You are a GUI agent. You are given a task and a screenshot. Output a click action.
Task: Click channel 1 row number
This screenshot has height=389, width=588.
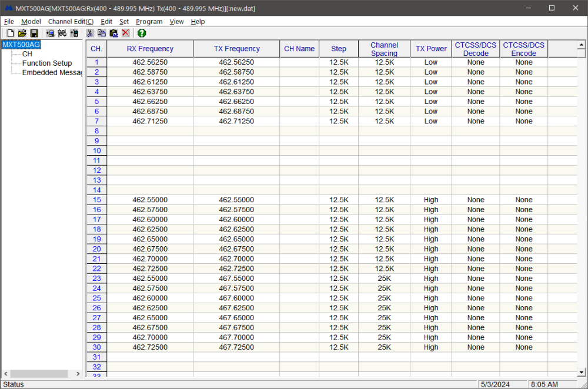click(96, 62)
